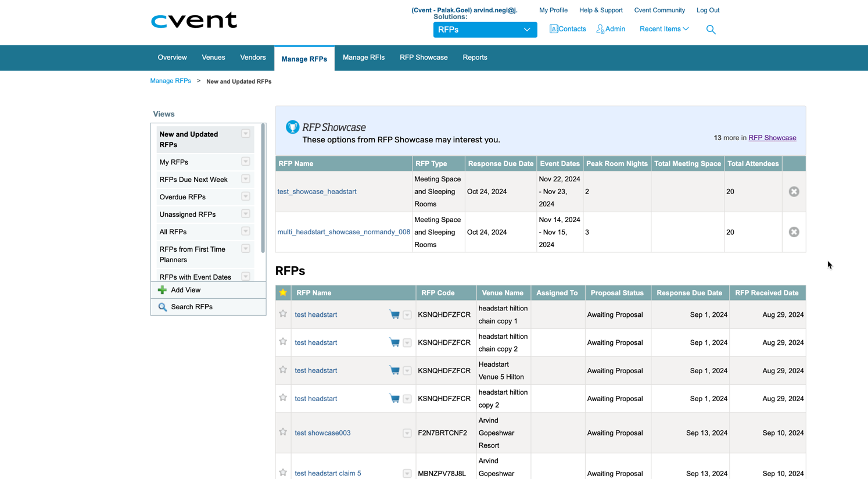Open Admin from the header
The width and height of the screenshot is (868, 479).
611,29
